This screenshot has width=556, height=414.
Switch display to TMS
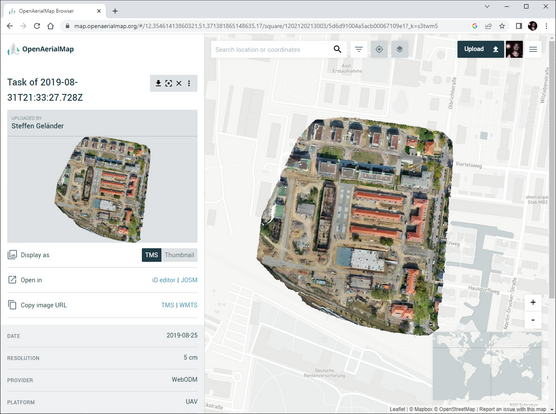coord(151,255)
